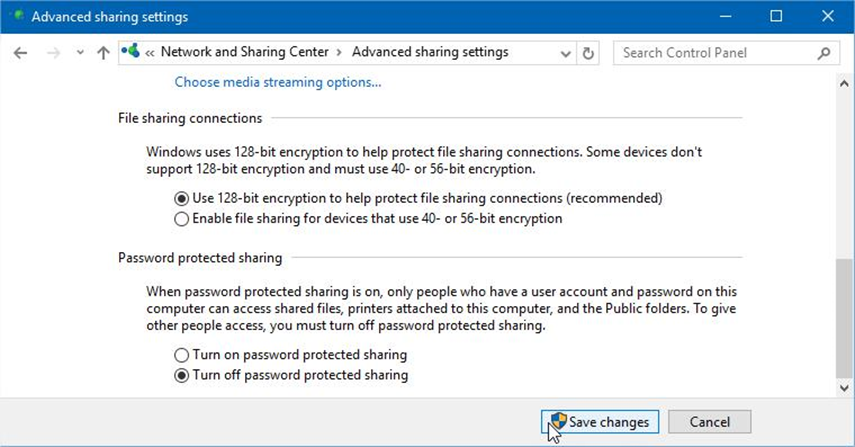Viewport: 855px width, 447px height.
Task: Click Advanced sharing settings breadcrumb
Action: (430, 52)
